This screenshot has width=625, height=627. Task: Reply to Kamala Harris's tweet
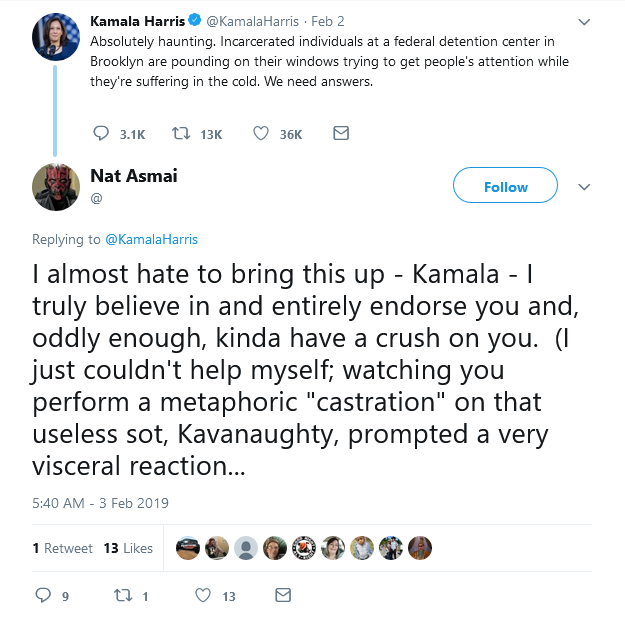[100, 134]
